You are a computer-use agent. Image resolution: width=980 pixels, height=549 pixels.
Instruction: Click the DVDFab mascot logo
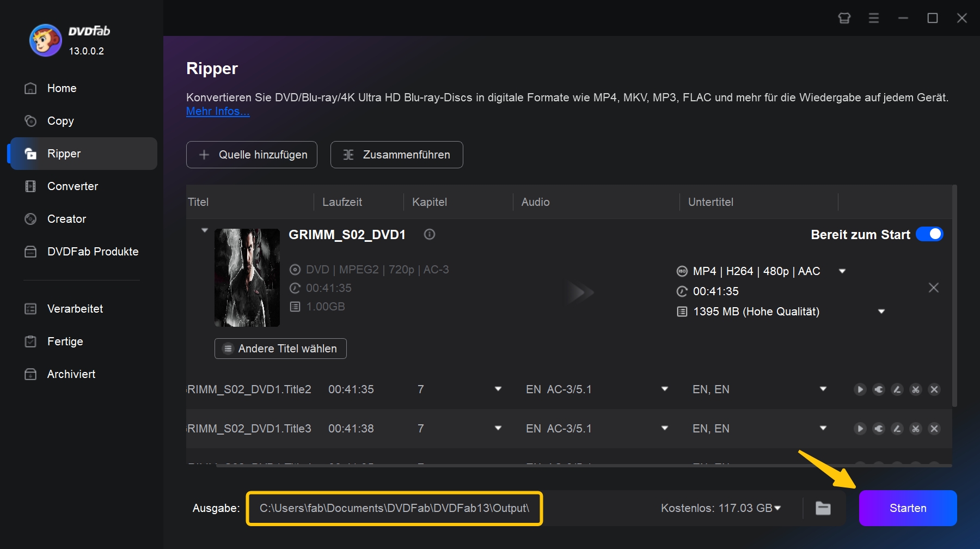[x=45, y=40]
